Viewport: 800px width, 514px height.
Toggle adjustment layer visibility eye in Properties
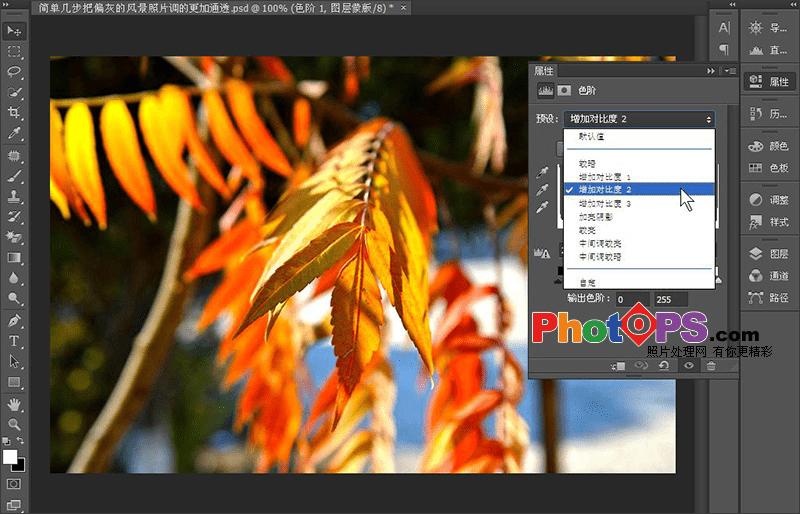pyautogui.click(x=689, y=365)
